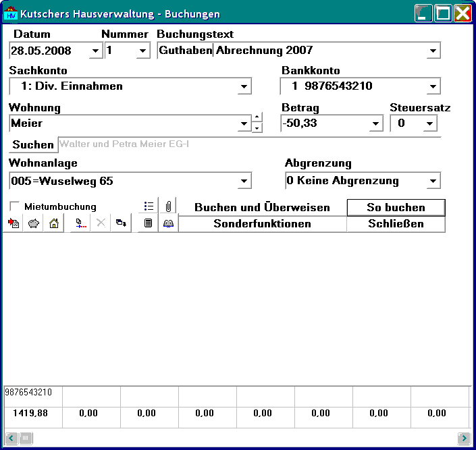Image resolution: width=476 pixels, height=450 pixels.
Task: Click the So buchen button
Action: point(396,208)
